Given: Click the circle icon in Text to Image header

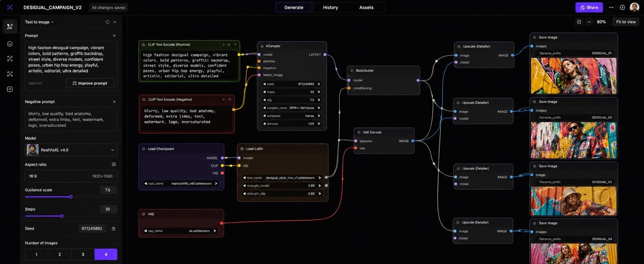Looking at the screenshot, I should click(x=107, y=22).
